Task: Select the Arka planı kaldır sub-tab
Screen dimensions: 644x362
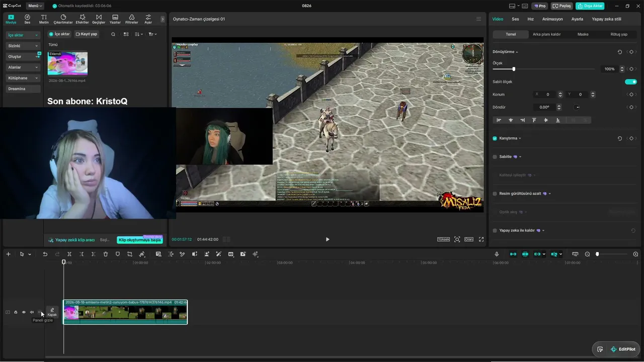Action: click(x=546, y=34)
